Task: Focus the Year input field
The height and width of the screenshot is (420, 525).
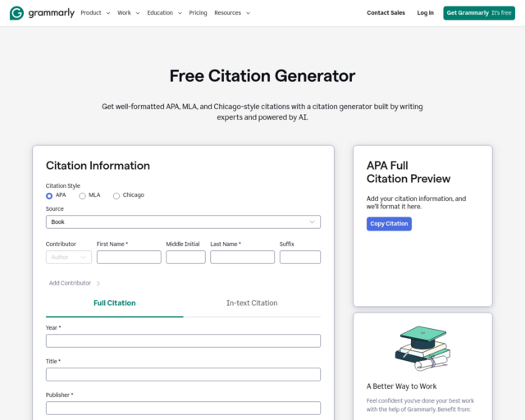Action: pyautogui.click(x=183, y=341)
